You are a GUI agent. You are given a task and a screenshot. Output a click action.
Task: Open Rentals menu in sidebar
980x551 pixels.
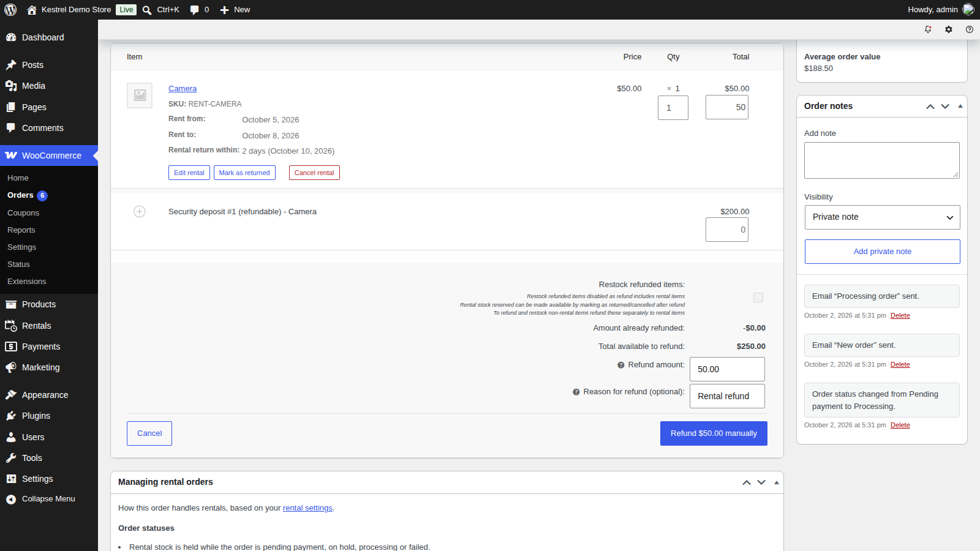click(x=49, y=326)
